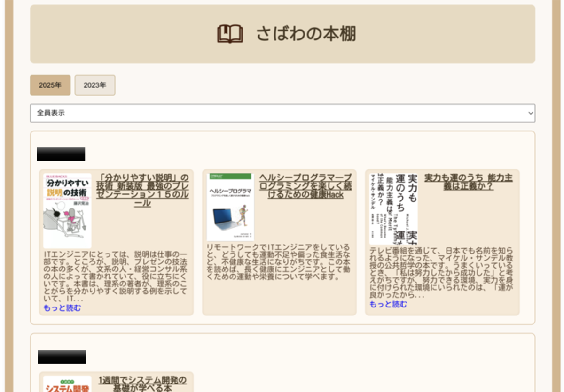Viewport: 564px width, 392px height.
Task: Click もっと読む under the 実力も運のうち book
Action: [388, 304]
